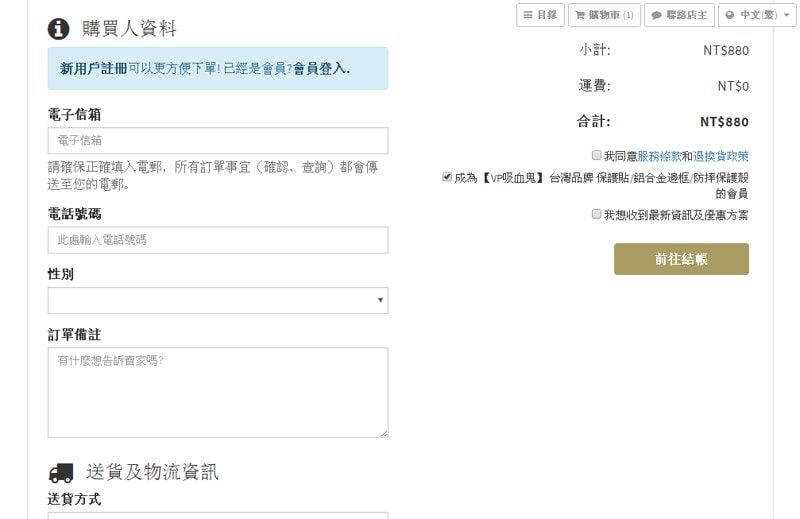This screenshot has width=800, height=519.
Task: Tick the 我想收到最新資訊及優惠方案 checkbox
Action: tap(596, 214)
